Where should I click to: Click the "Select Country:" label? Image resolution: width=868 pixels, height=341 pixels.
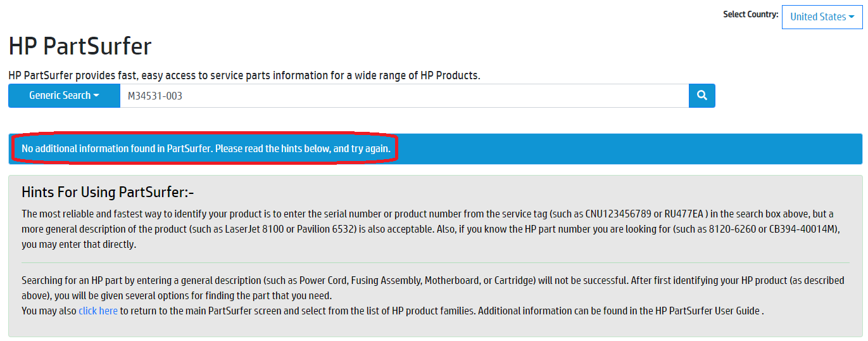point(750,14)
